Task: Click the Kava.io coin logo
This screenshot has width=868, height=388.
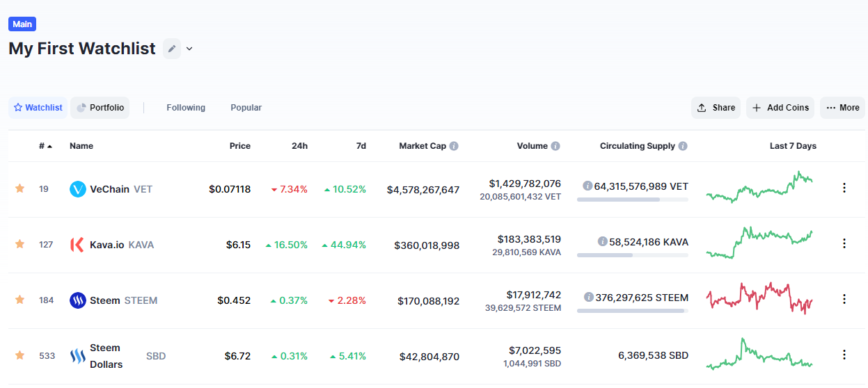Action: pyautogui.click(x=78, y=244)
